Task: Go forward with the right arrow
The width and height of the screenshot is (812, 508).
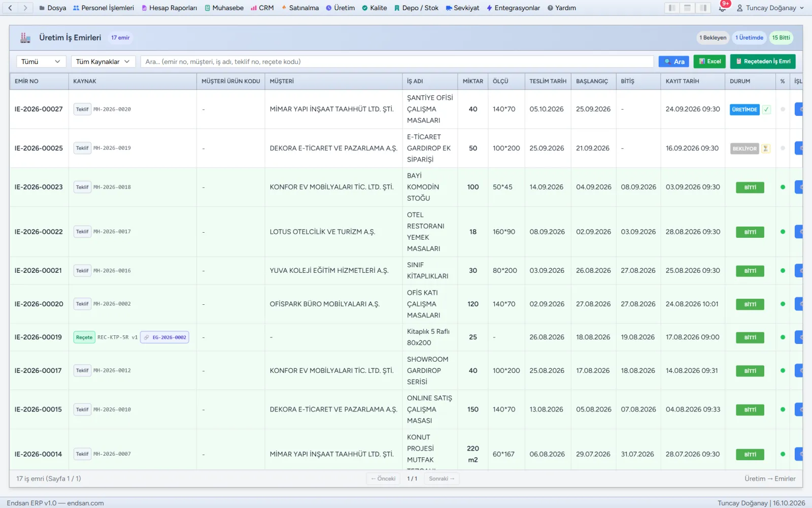Action: tap(25, 8)
